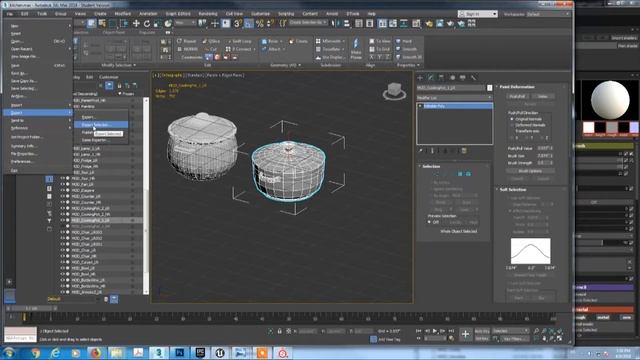Open the Modifier List dropdown

click(454, 98)
